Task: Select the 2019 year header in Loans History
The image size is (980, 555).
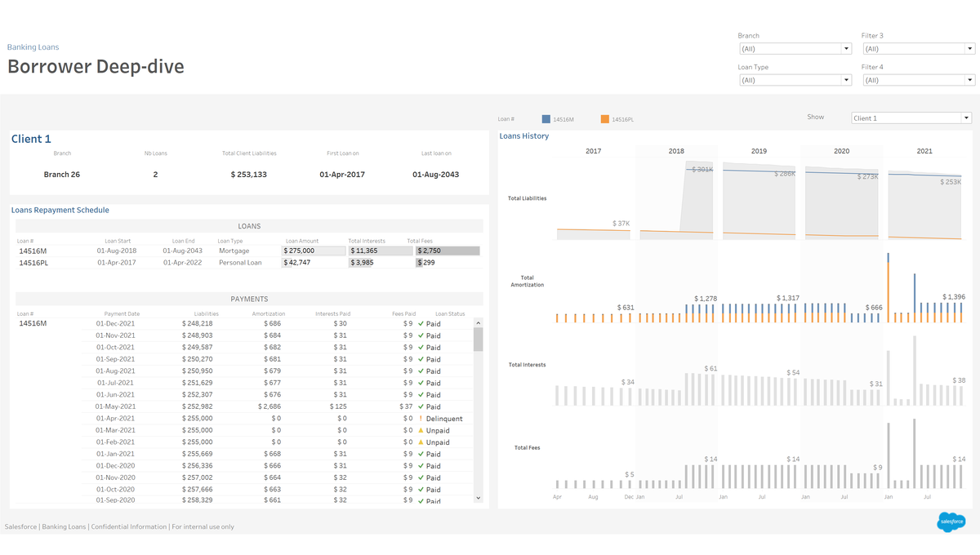Action: pyautogui.click(x=759, y=151)
